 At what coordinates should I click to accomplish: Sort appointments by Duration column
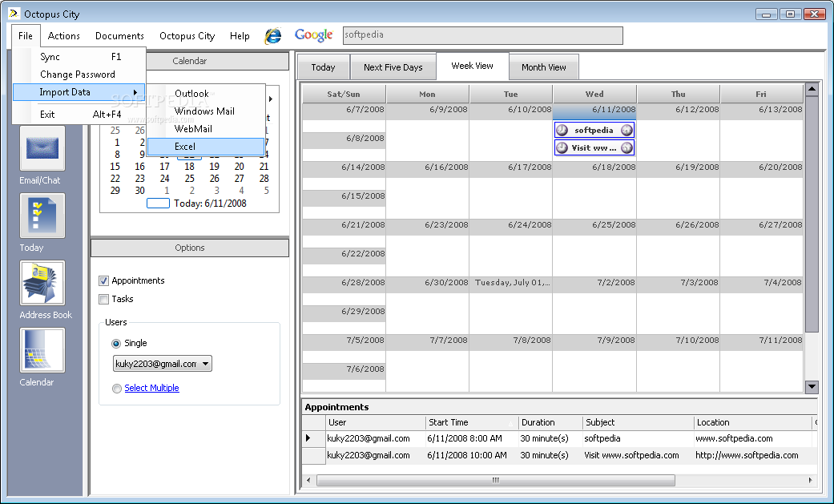coord(550,422)
